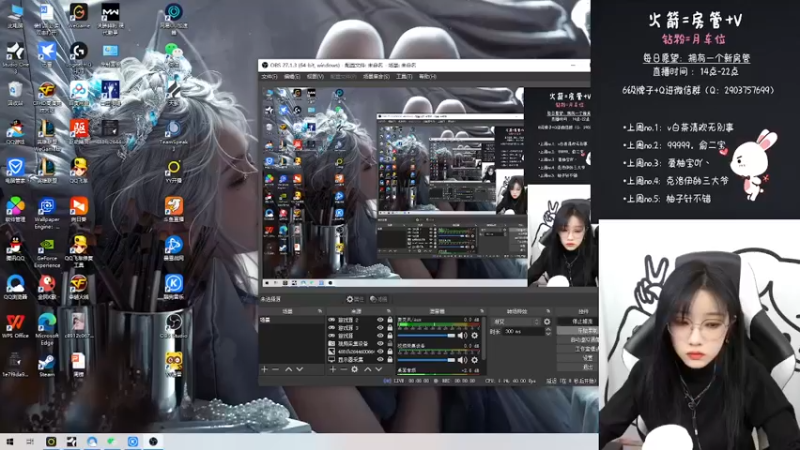Open audio settings gear for first mixer channel

(474, 335)
